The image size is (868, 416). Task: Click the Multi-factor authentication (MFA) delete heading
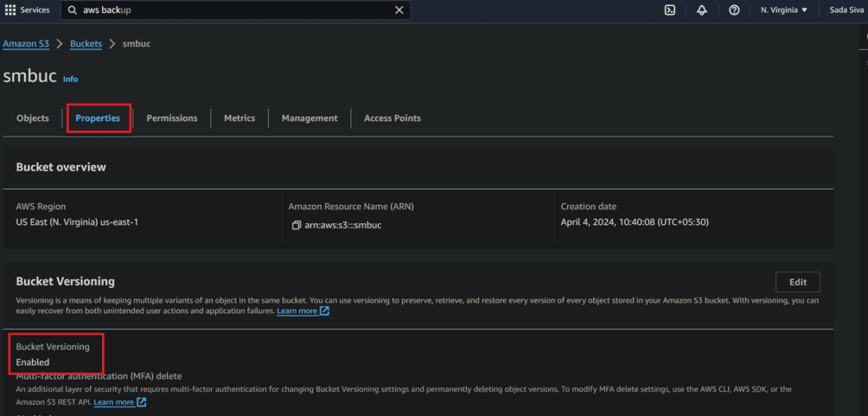point(99,376)
